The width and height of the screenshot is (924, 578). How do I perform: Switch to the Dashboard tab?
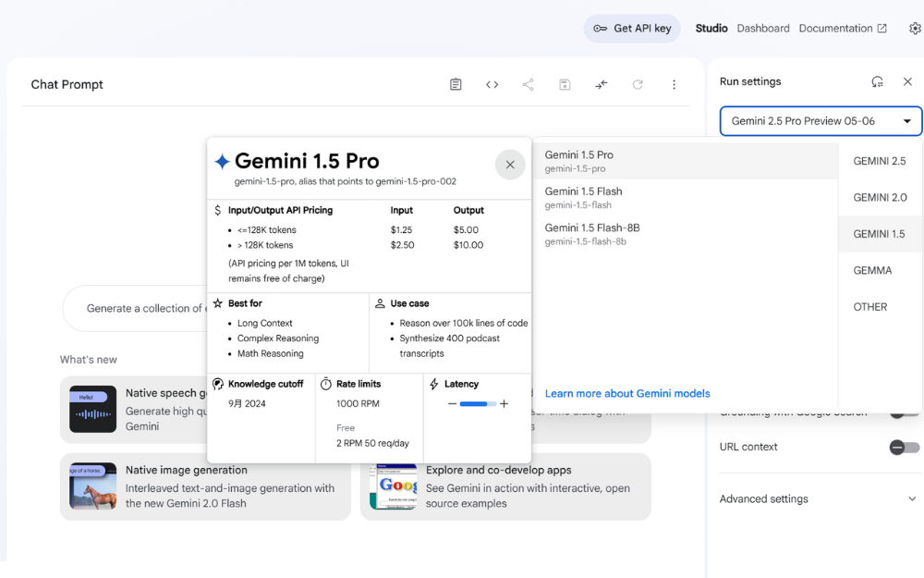pos(763,29)
